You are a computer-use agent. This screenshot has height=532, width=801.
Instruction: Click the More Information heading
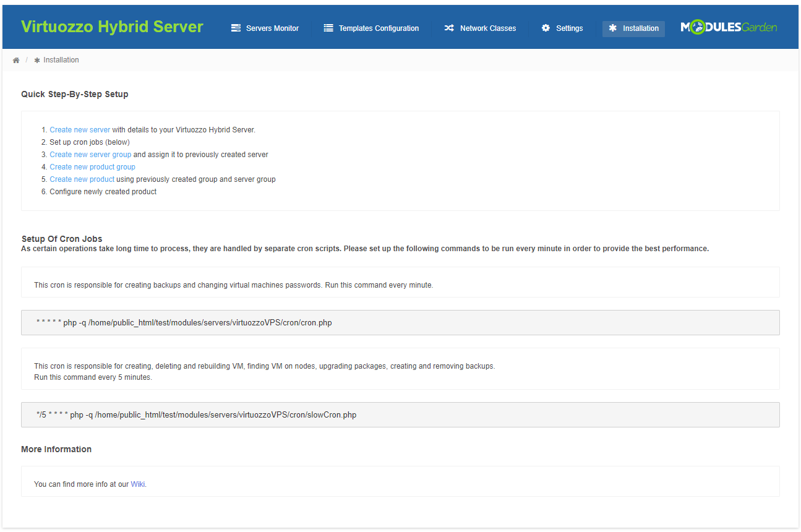click(56, 449)
